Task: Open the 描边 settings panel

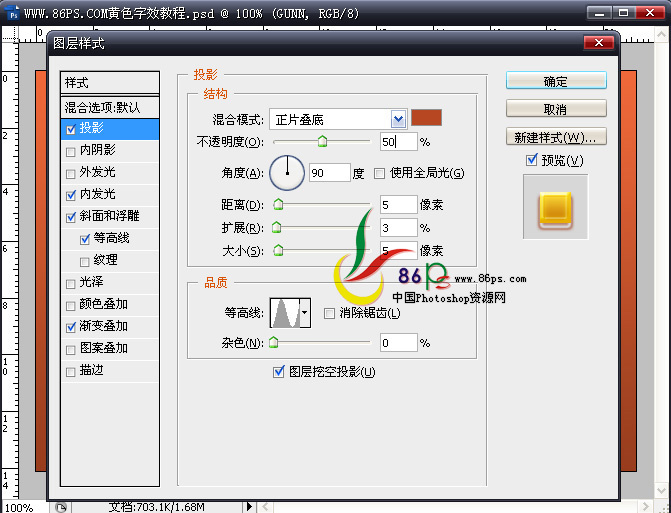Action: pyautogui.click(x=92, y=370)
